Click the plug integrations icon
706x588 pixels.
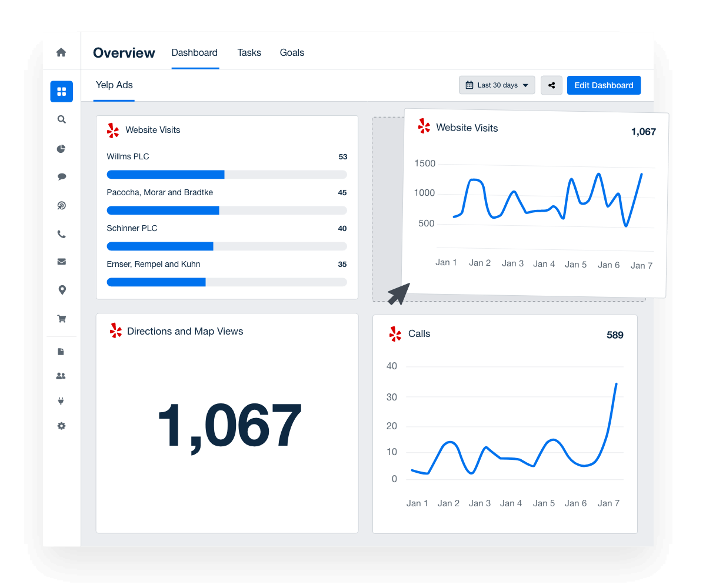(61, 401)
